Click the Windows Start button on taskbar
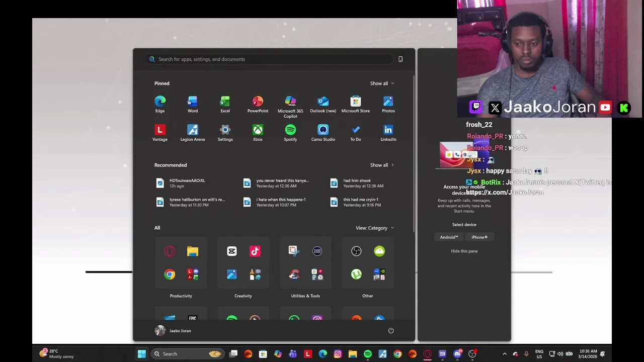The image size is (644, 362). pyautogui.click(x=142, y=354)
